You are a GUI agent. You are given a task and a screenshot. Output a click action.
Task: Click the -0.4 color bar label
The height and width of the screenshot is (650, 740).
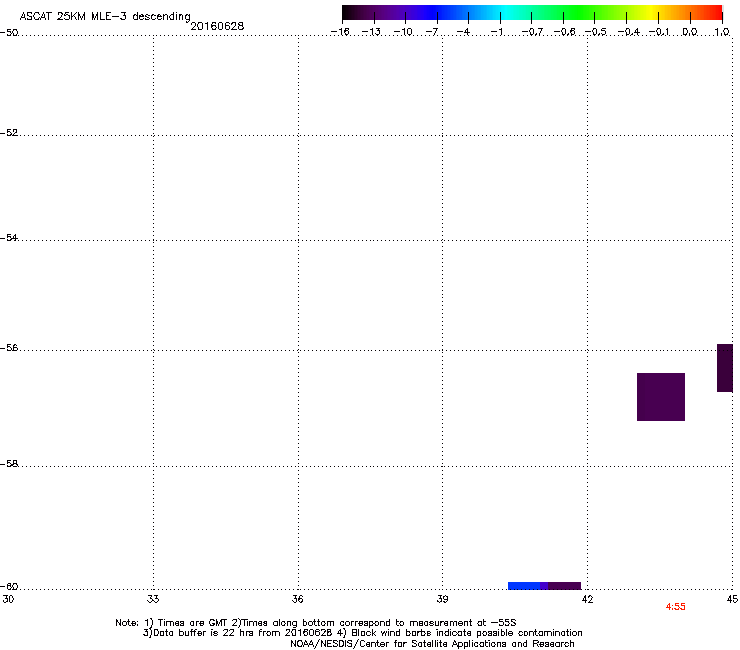[628, 32]
